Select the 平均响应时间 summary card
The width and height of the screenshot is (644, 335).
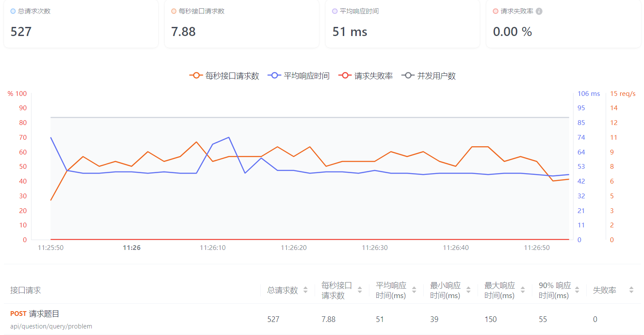coord(402,23)
